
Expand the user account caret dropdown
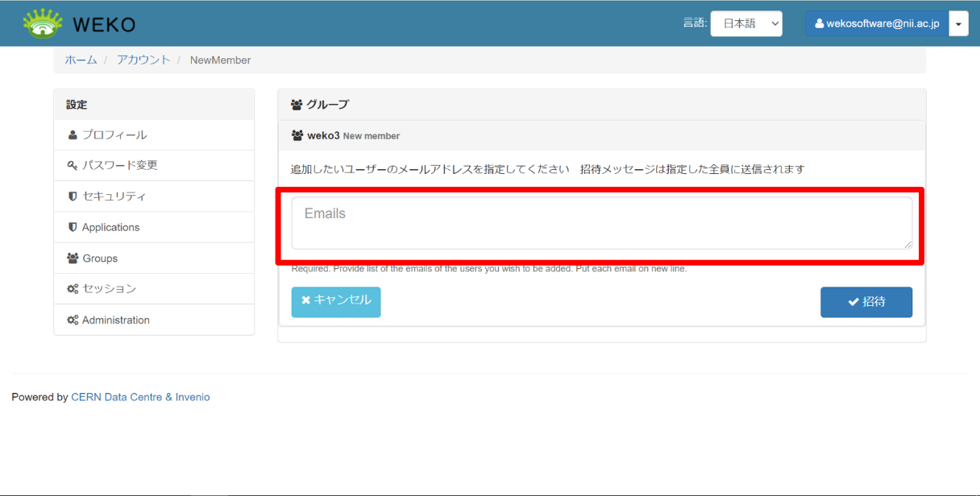click(x=958, y=24)
